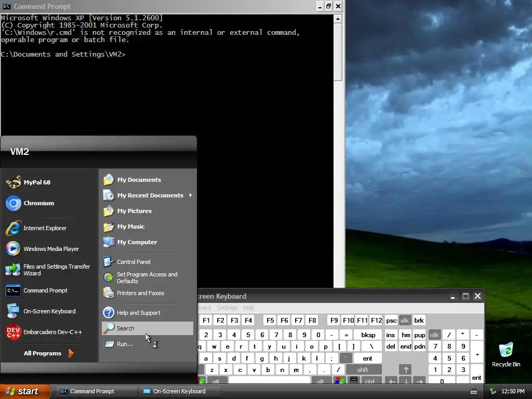Click the start button
The height and width of the screenshot is (399, 532).
[x=25, y=392]
